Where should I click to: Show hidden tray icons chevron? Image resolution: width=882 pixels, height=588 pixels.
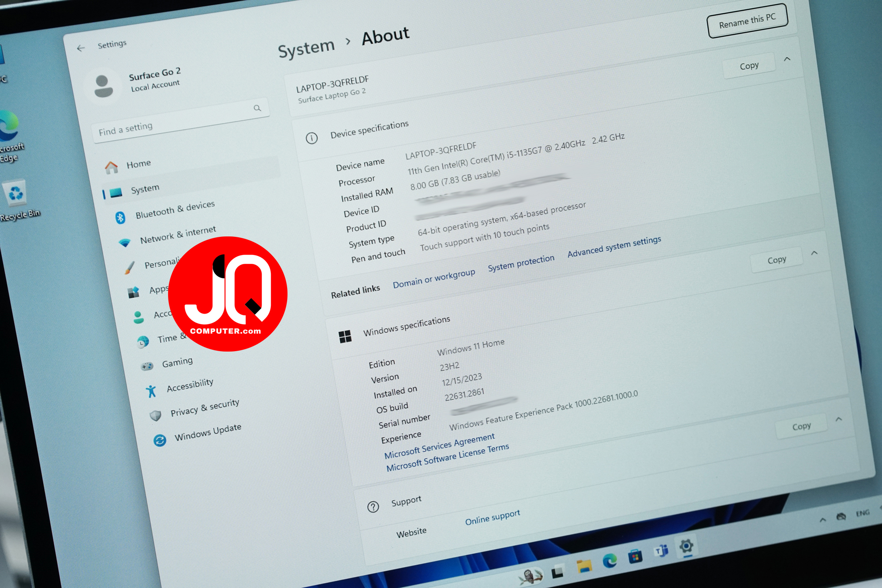click(x=822, y=520)
